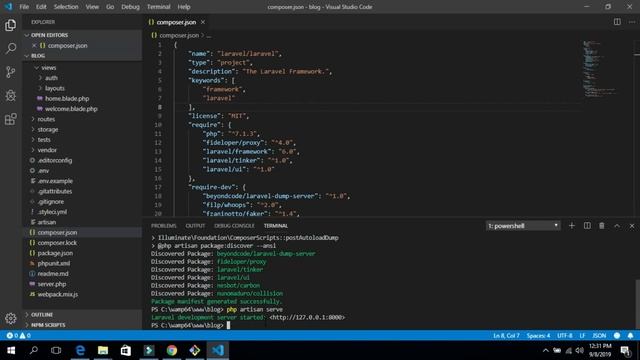Split the editor right
640x360 pixels.
coord(617,22)
